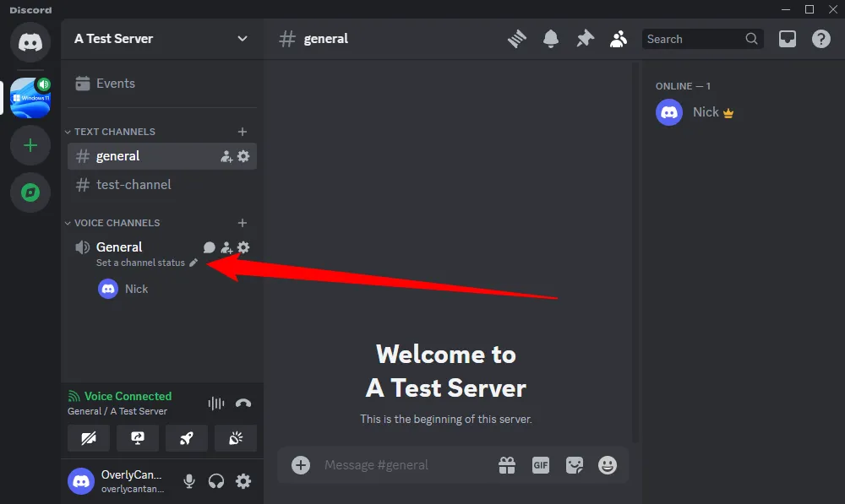Toggle noise suppression icon
This screenshot has width=845, height=504.
pyautogui.click(x=216, y=404)
